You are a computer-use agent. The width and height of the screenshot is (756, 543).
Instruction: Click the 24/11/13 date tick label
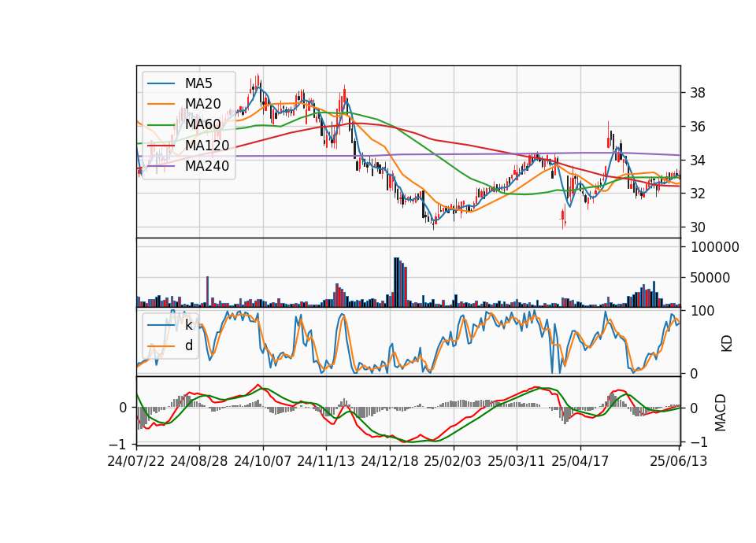pyautogui.click(x=326, y=461)
